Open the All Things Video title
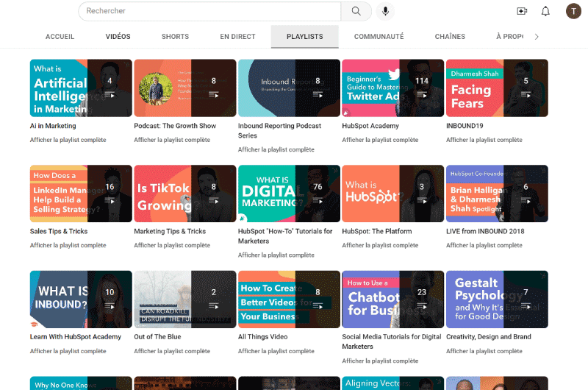Screen dimensions: 588x390 pos(262,337)
